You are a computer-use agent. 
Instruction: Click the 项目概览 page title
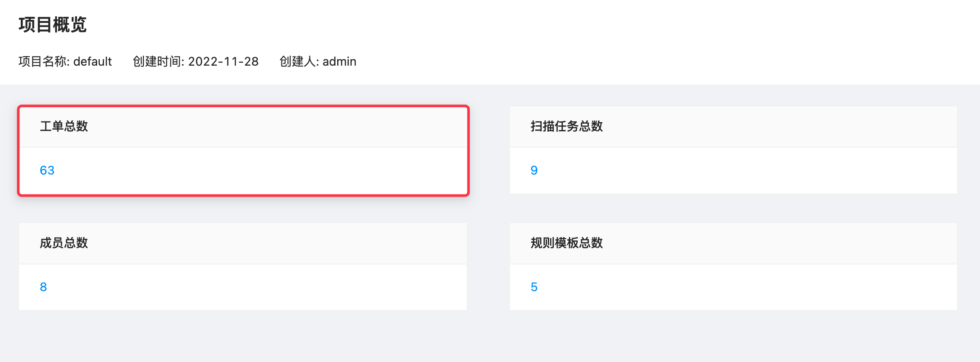54,25
